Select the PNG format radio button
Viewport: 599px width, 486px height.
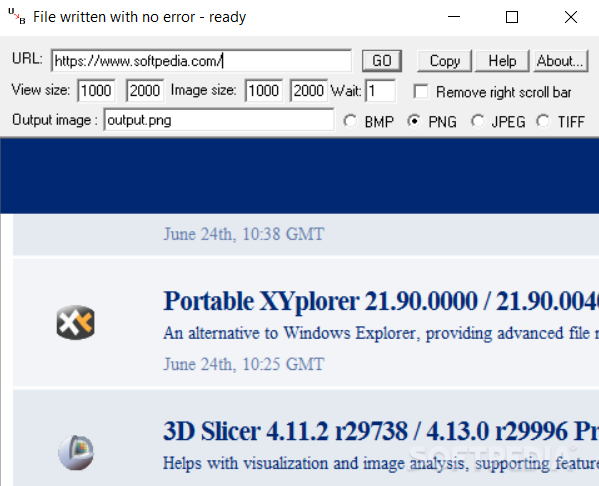[414, 122]
